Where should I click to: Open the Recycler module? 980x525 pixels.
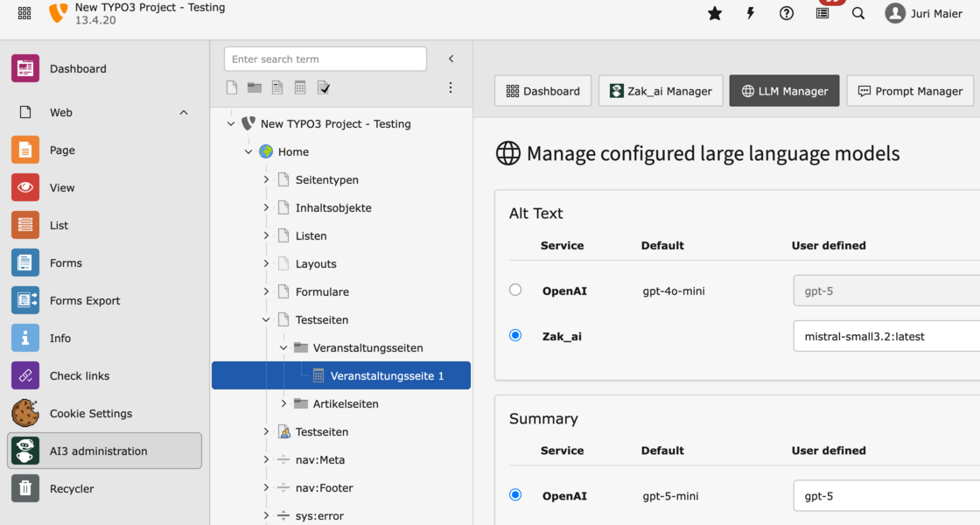tap(71, 488)
